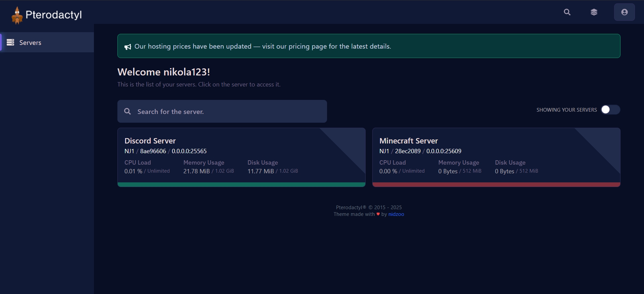The image size is (644, 294).
Task: Open the nidzoo theme author link
Action: pos(396,214)
